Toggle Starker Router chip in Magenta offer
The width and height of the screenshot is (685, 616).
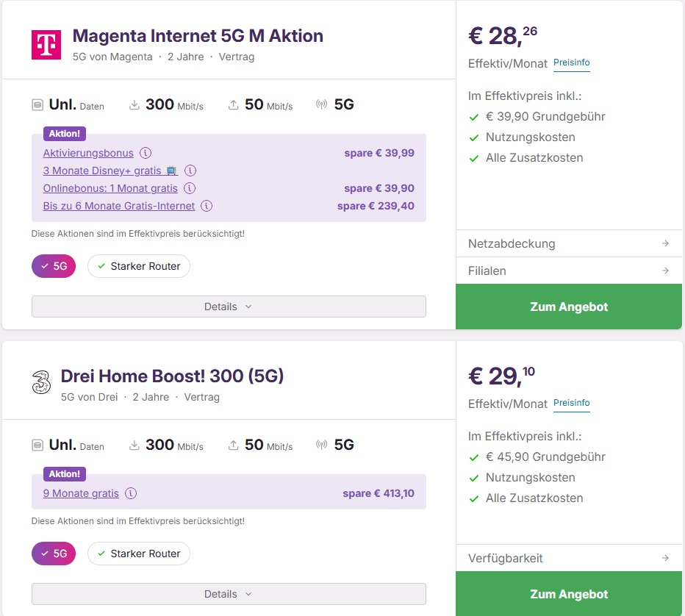139,266
